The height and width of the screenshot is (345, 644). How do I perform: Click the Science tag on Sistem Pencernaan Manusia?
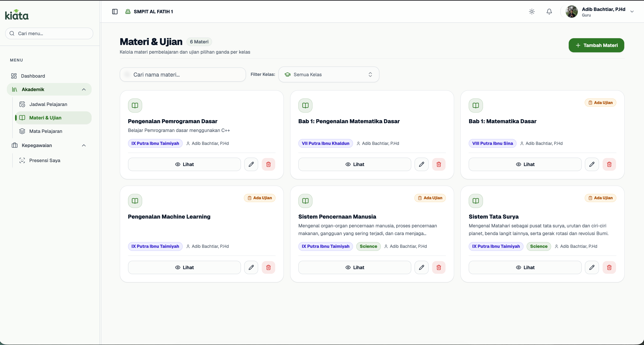click(368, 246)
